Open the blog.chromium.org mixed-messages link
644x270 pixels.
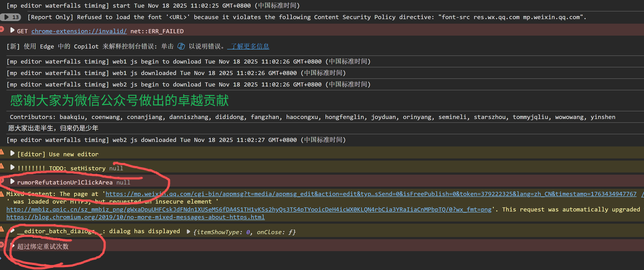pos(135,217)
